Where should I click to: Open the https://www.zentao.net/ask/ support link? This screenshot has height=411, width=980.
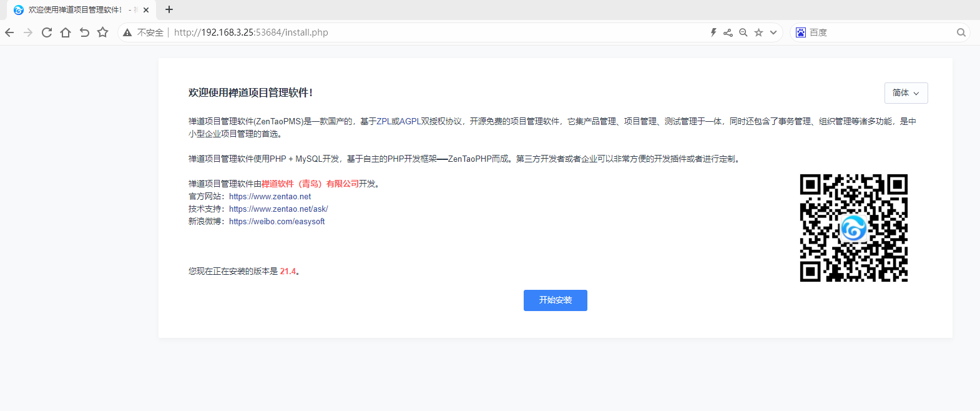pyautogui.click(x=278, y=209)
